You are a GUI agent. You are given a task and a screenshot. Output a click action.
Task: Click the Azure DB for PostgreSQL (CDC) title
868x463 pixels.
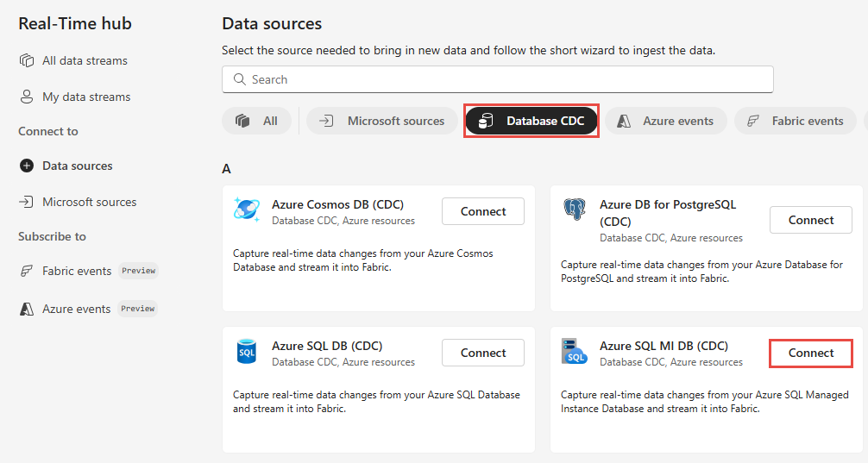tap(668, 213)
